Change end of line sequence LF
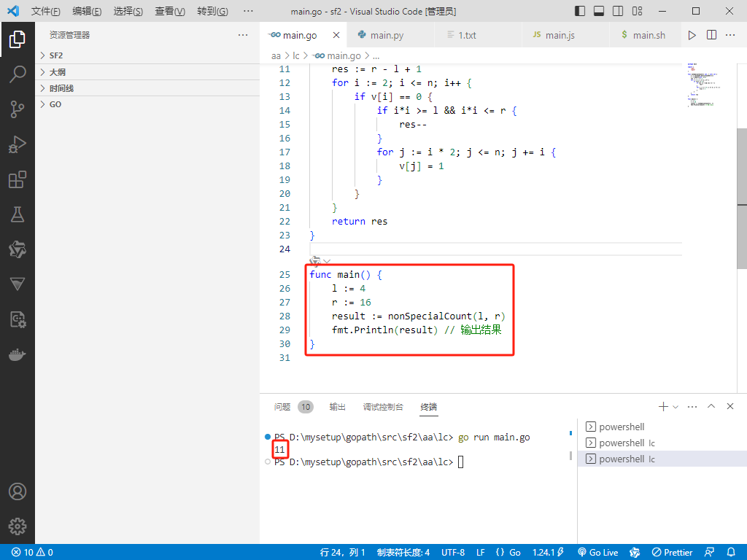The height and width of the screenshot is (560, 747). [481, 553]
